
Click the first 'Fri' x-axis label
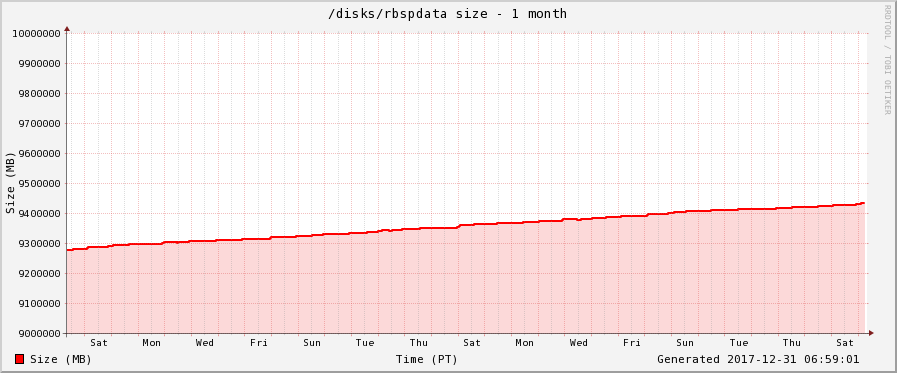[259, 343]
